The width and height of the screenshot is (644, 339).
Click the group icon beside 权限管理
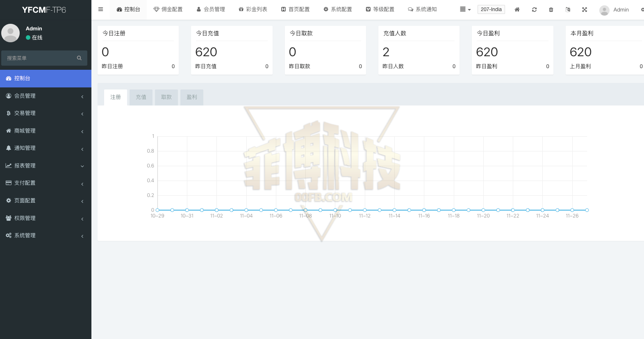[x=9, y=218]
